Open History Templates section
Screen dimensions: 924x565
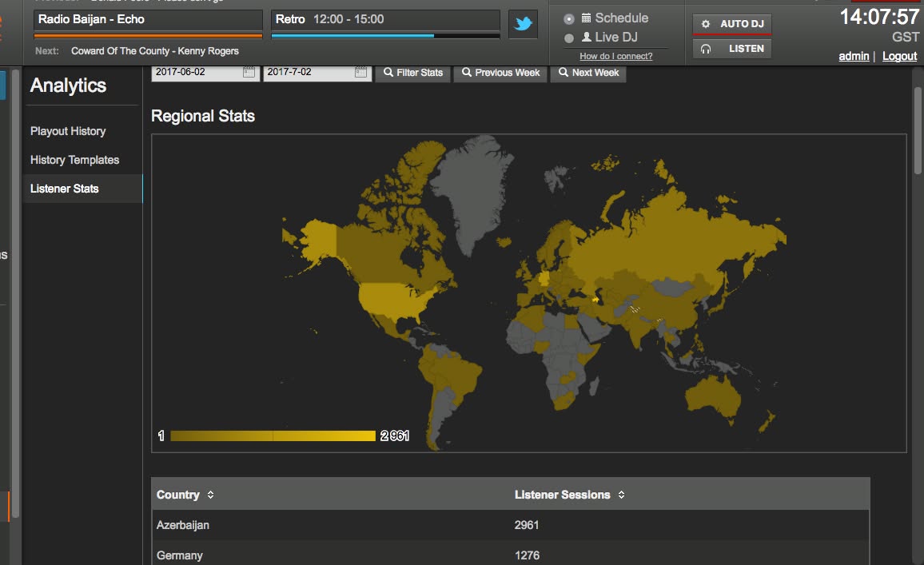pos(74,160)
